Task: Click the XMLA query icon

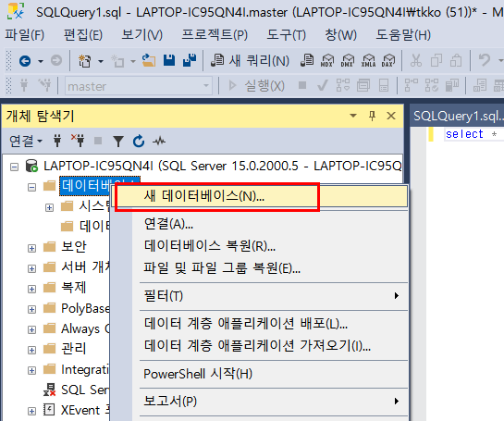Action: 368,60
